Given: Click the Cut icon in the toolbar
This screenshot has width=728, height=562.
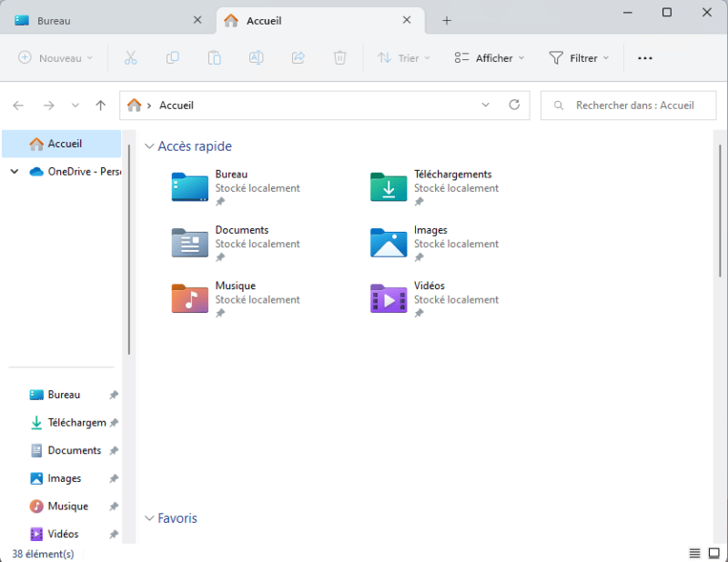Looking at the screenshot, I should [x=131, y=57].
